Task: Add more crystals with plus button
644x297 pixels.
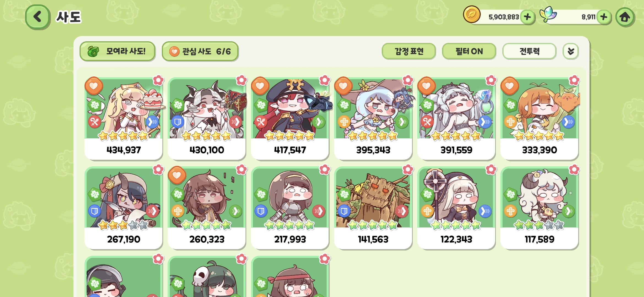Action: pyautogui.click(x=604, y=17)
